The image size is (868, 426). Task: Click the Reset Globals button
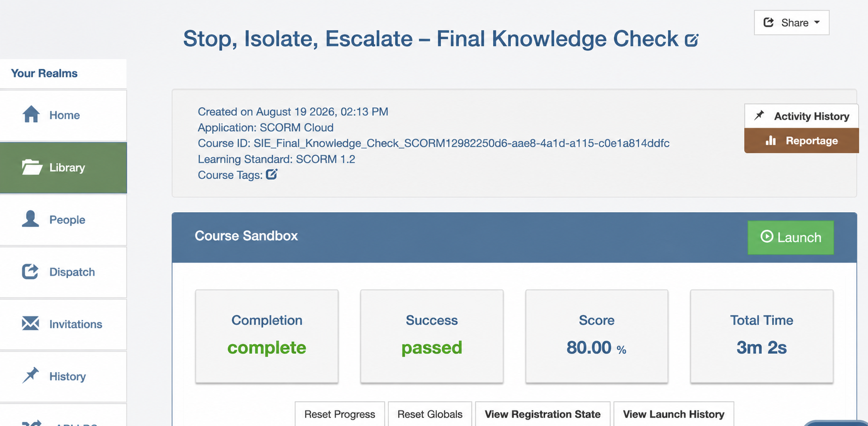click(x=430, y=414)
